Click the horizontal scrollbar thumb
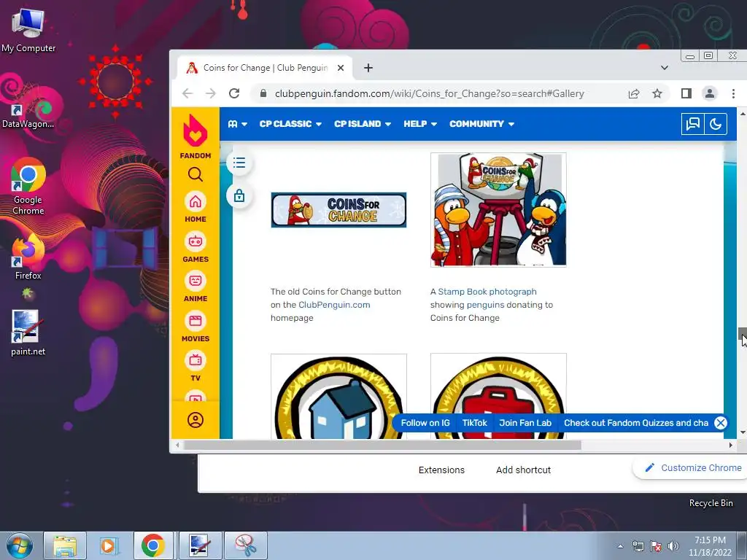Image resolution: width=747 pixels, height=560 pixels. (x=382, y=446)
